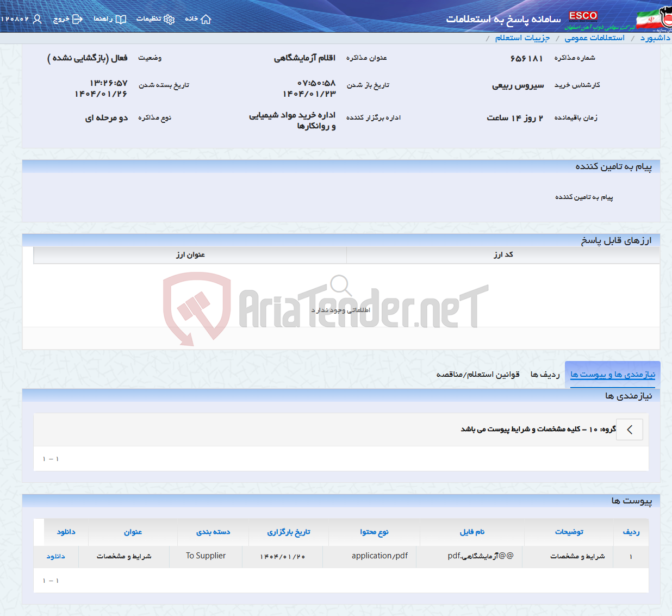Click the خانه menu label
Viewport: 672px width, 616px height.
pyautogui.click(x=191, y=19)
